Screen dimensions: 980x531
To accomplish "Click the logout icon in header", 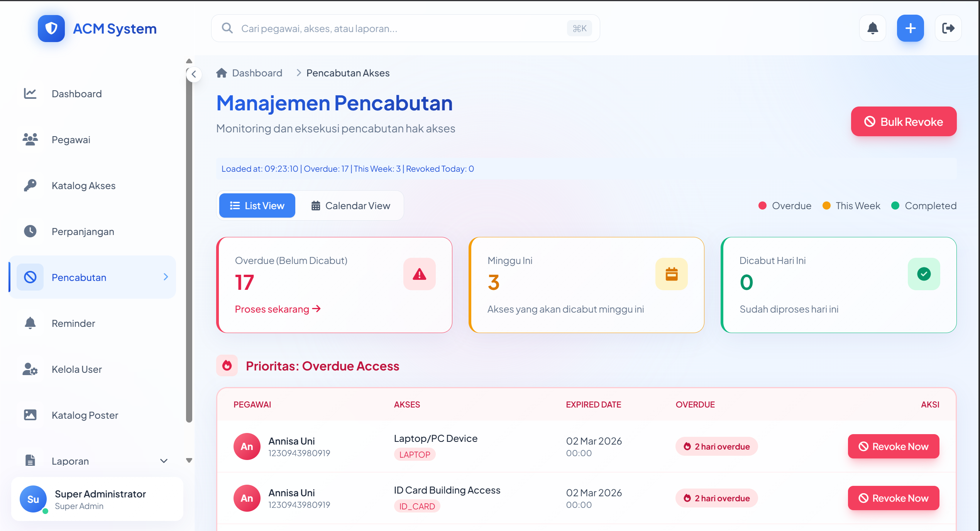I will pos(948,28).
